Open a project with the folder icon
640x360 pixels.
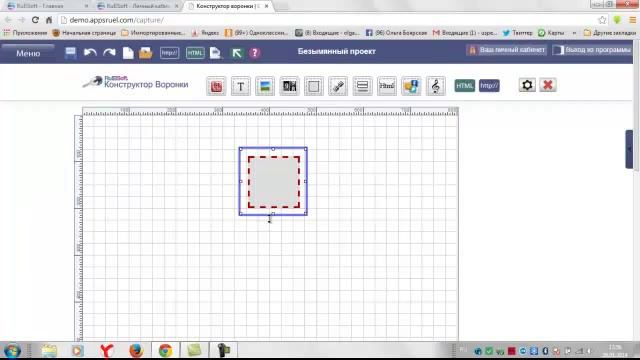(x=146, y=53)
